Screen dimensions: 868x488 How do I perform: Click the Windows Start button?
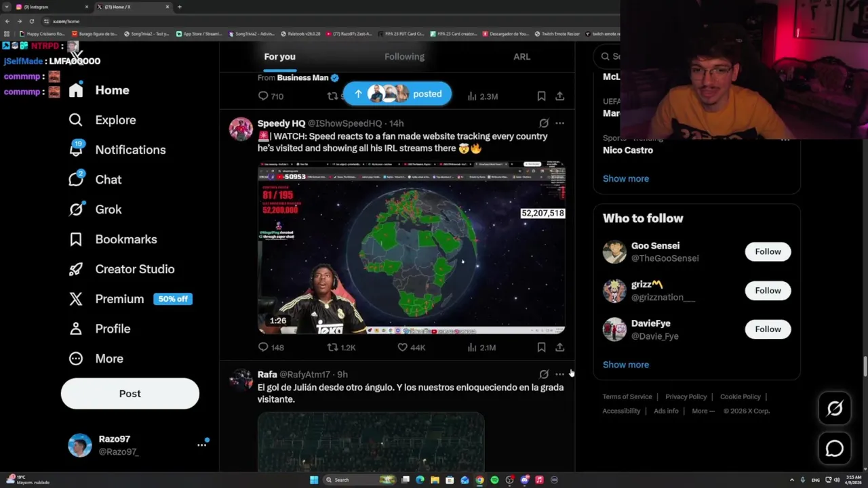coord(314,480)
